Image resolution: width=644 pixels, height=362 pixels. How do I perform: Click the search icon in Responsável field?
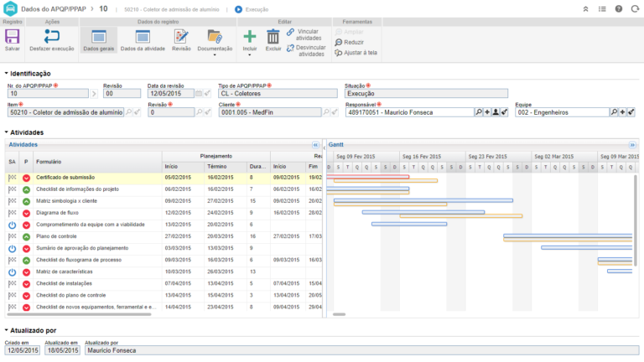[479, 111]
